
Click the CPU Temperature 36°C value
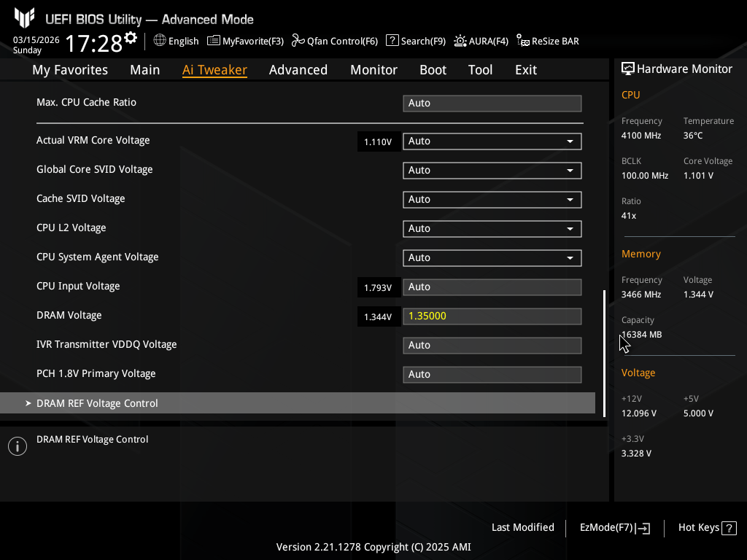click(693, 136)
